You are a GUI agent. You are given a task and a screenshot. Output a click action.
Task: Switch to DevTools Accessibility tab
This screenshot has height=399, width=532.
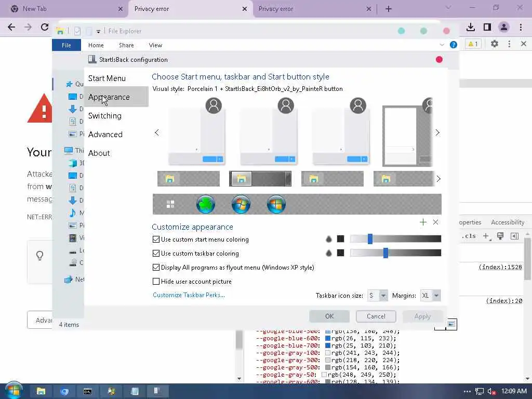(508, 222)
